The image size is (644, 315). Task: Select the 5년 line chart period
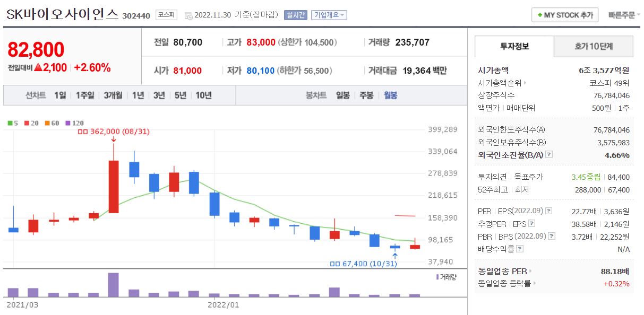point(181,95)
